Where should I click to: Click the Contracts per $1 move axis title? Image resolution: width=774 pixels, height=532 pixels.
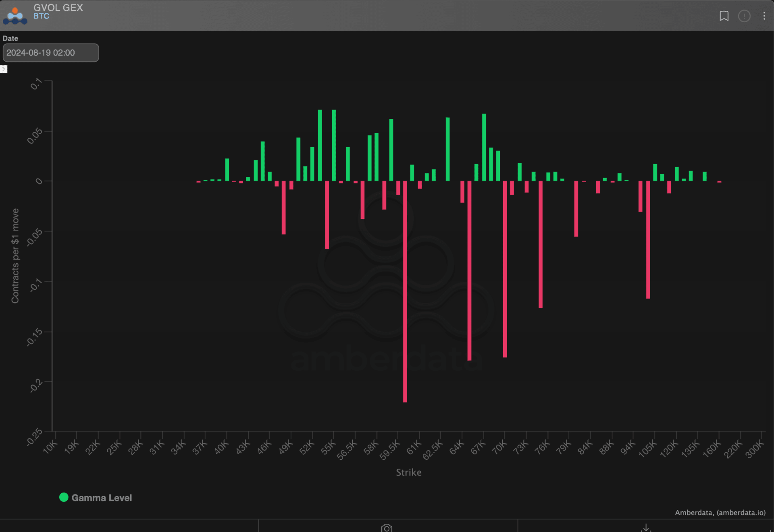click(15, 256)
